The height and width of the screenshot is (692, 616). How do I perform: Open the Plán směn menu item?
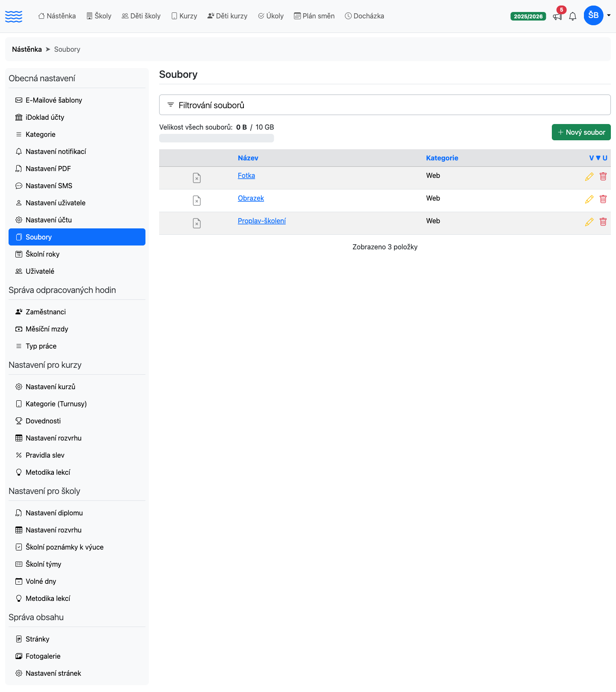click(x=314, y=16)
